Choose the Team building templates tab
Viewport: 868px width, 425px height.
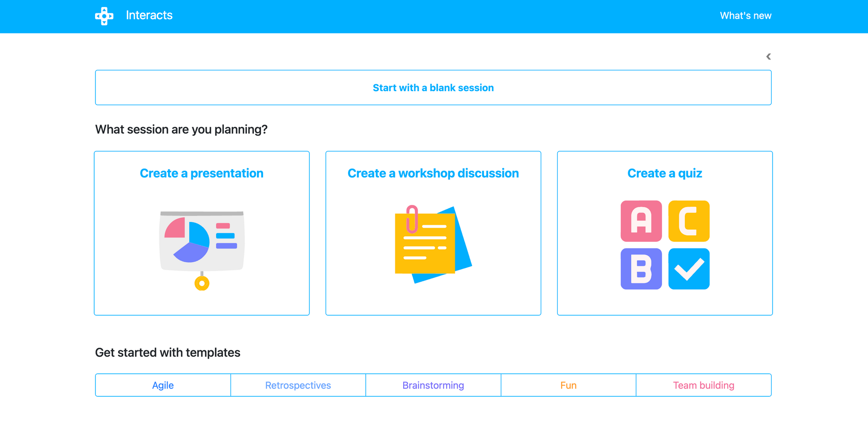click(704, 385)
